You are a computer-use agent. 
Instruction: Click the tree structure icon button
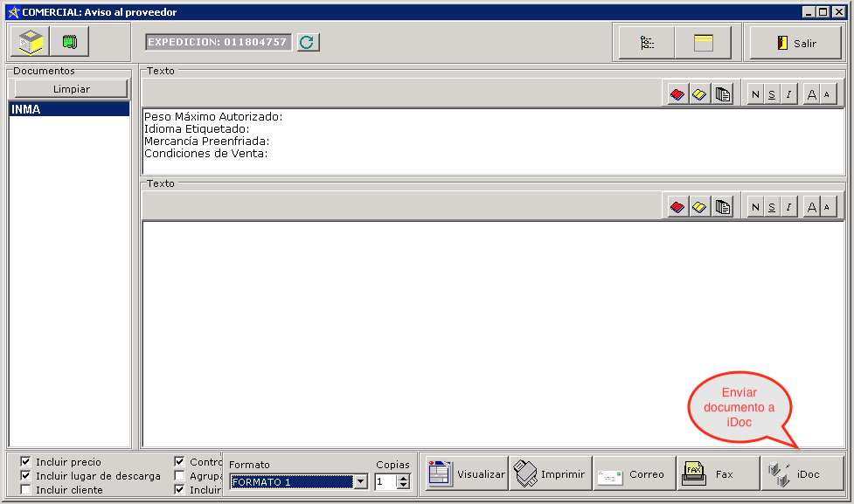pos(647,43)
